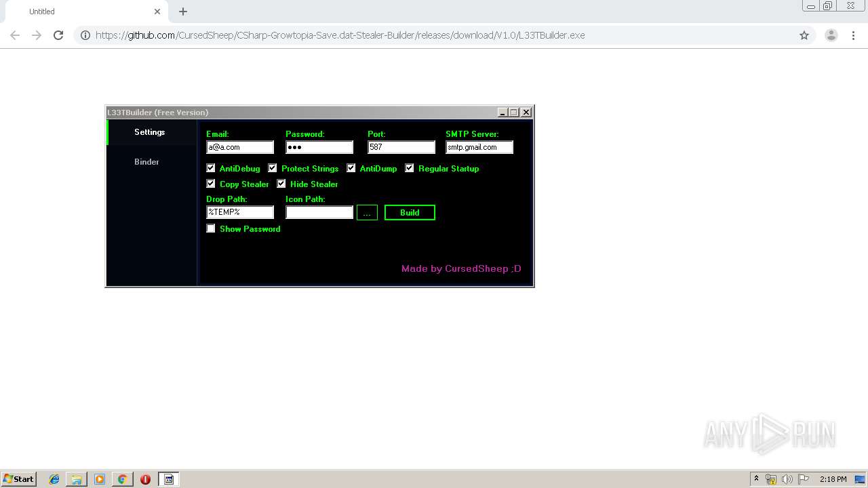Go forward in the browser
Image resolution: width=868 pixels, height=488 pixels.
pyautogui.click(x=37, y=35)
